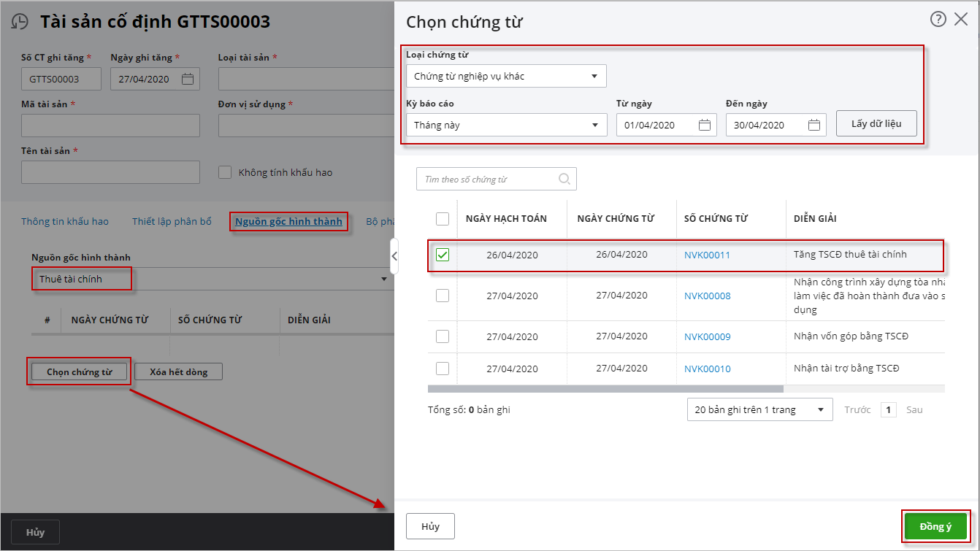Viewport: 980px width, 551px height.
Task: Open voucher link NVK00009
Action: (x=707, y=336)
